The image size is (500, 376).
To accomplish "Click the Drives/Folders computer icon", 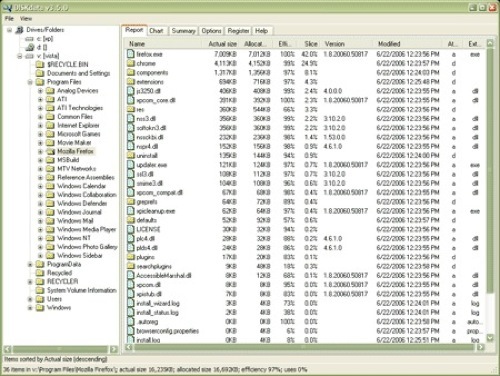I will point(19,30).
